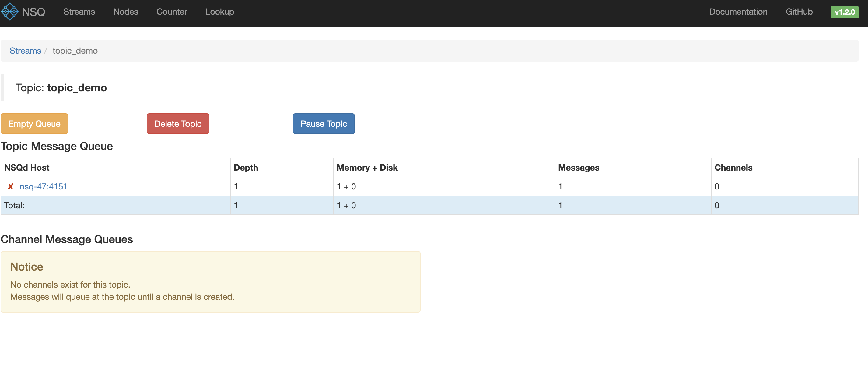The height and width of the screenshot is (382, 868).
Task: Click the v1.2.0 version badge
Action: 844,12
